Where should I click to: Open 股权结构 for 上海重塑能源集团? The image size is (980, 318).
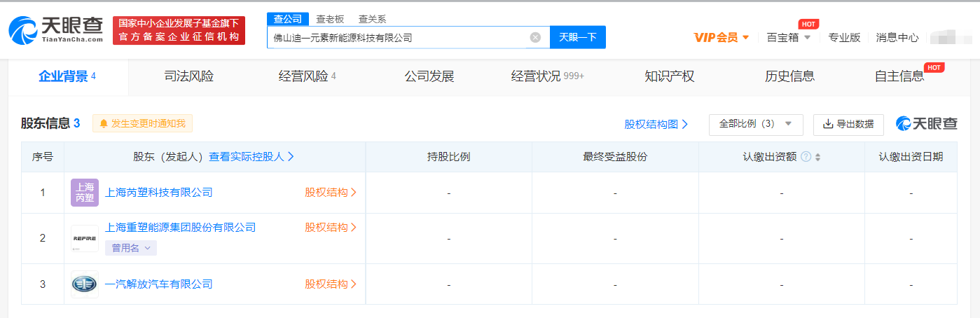[331, 227]
